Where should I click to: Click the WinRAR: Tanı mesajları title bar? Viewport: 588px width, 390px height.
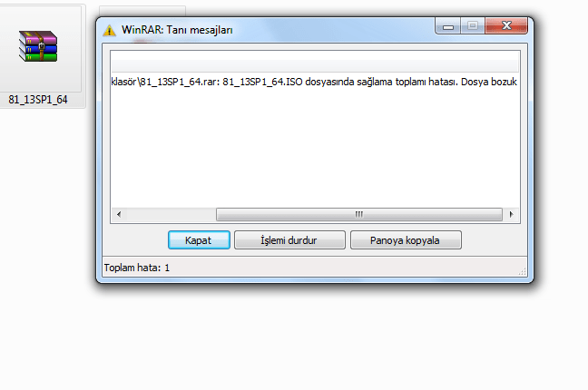coord(276,30)
